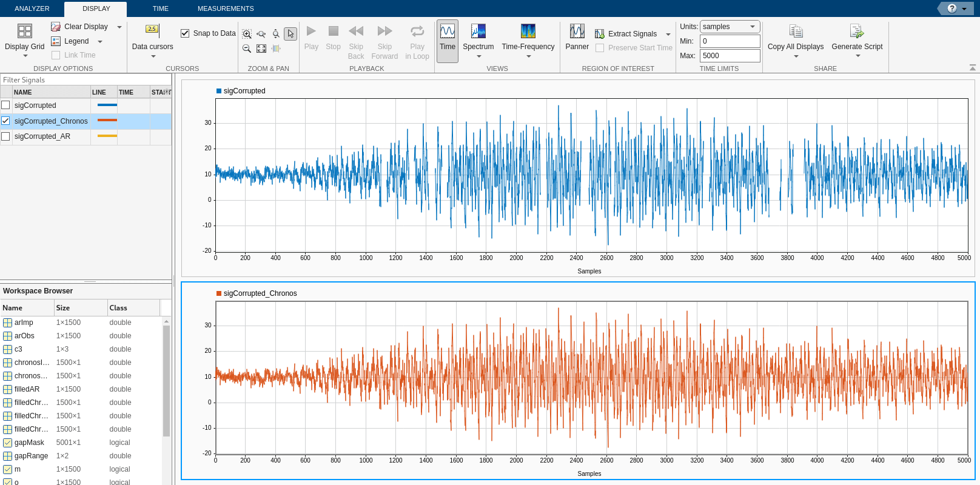
Task: Expand the Copy All Displays dropdown arrow
Action: click(x=796, y=56)
